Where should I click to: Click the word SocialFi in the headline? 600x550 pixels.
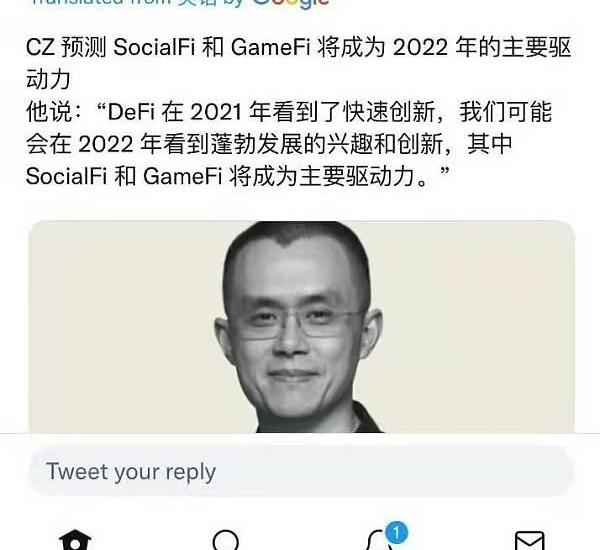[x=154, y=47]
